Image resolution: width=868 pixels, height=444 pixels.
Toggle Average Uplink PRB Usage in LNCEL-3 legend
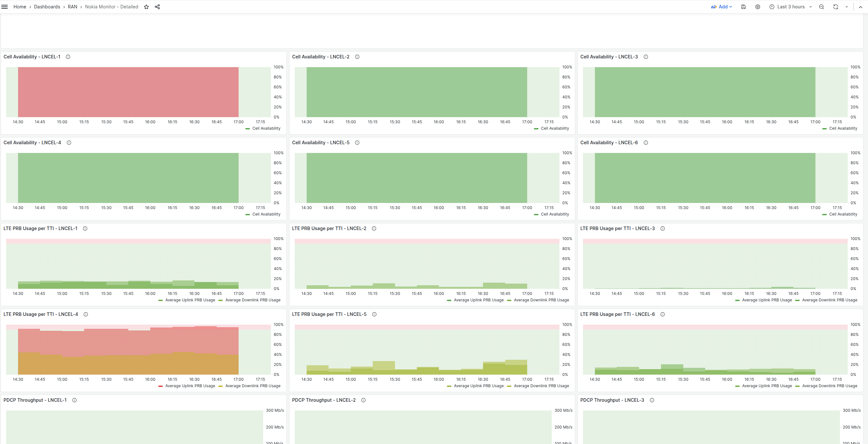tap(767, 300)
